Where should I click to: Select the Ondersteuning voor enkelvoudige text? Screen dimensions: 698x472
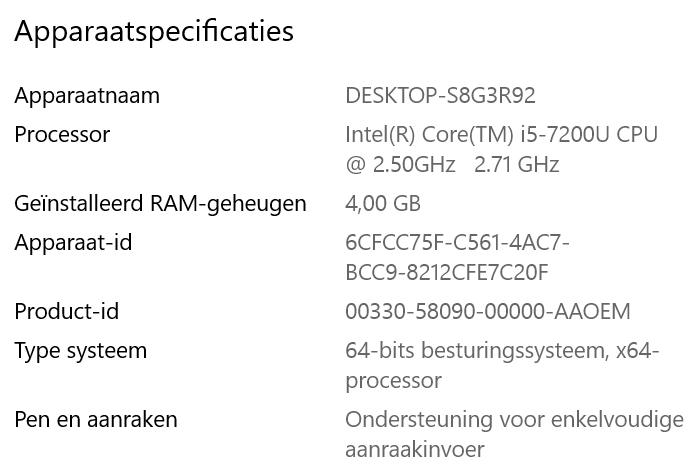[513, 420]
